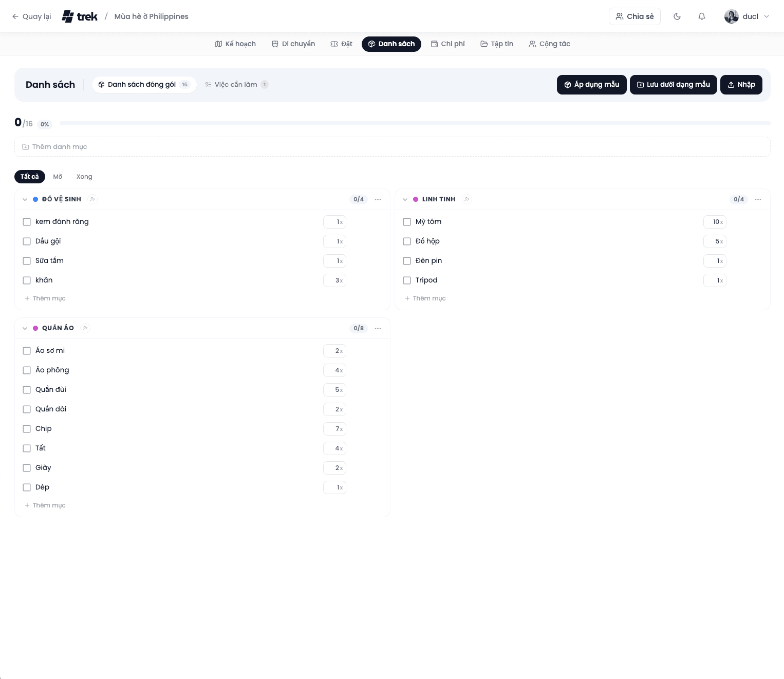The height and width of the screenshot is (679, 784).
Task: Go to the Đặt tab
Action: pos(342,44)
